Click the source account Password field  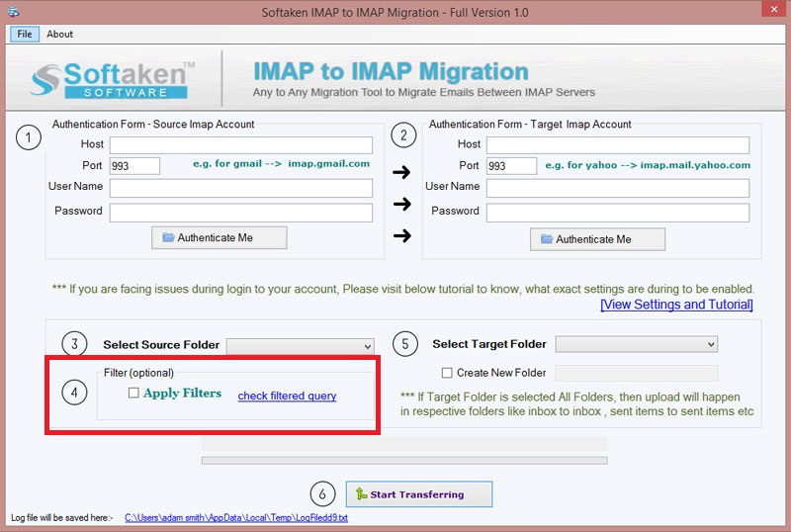(x=241, y=213)
